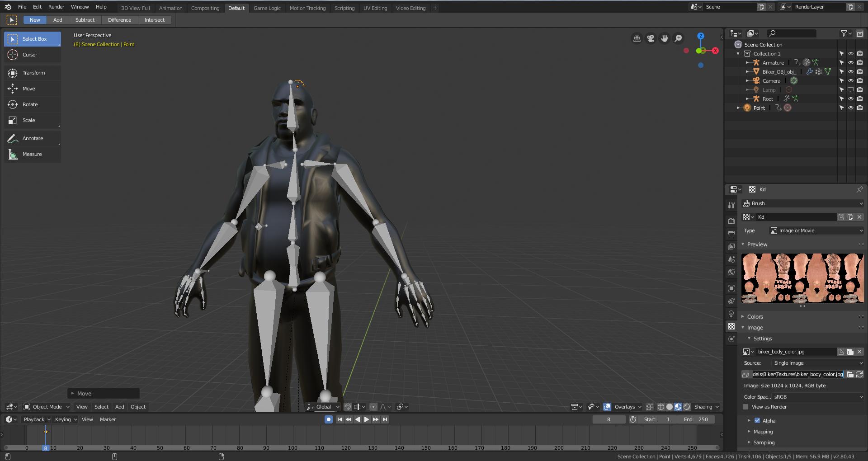Enable the View as Render checkbox

point(746,407)
